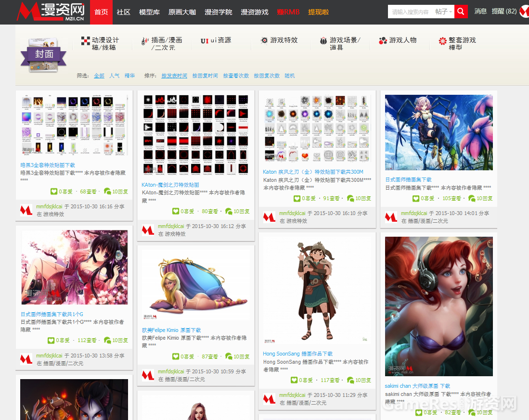Sort by 按回复时间
The image size is (529, 420).
[205, 76]
